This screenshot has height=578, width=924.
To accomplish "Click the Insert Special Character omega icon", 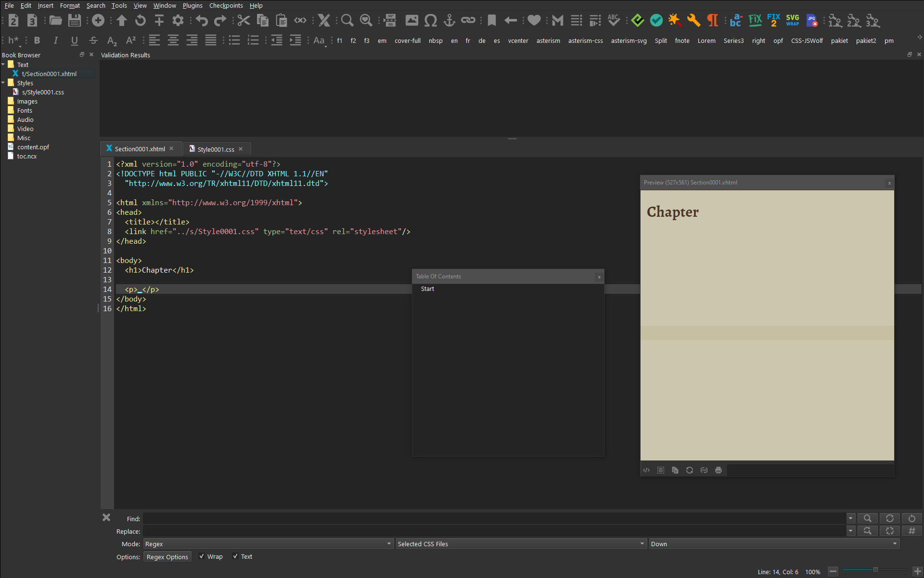I will 431,21.
